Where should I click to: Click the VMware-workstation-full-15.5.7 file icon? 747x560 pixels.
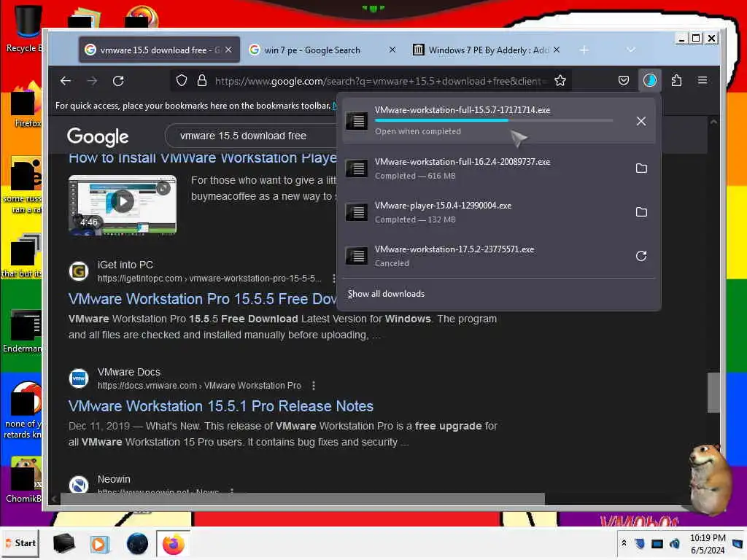click(x=356, y=121)
